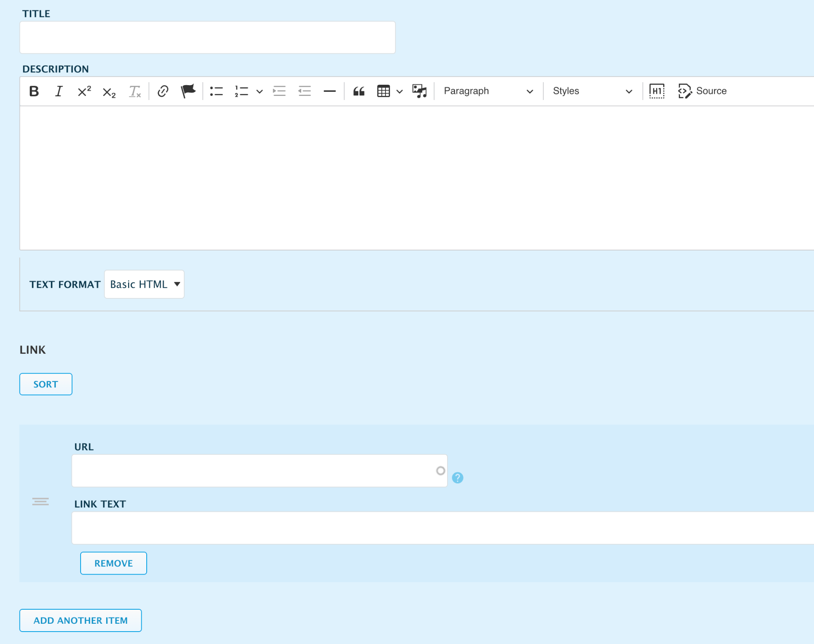The height and width of the screenshot is (644, 814).
Task: Click Add Another Item button
Action: click(x=81, y=620)
